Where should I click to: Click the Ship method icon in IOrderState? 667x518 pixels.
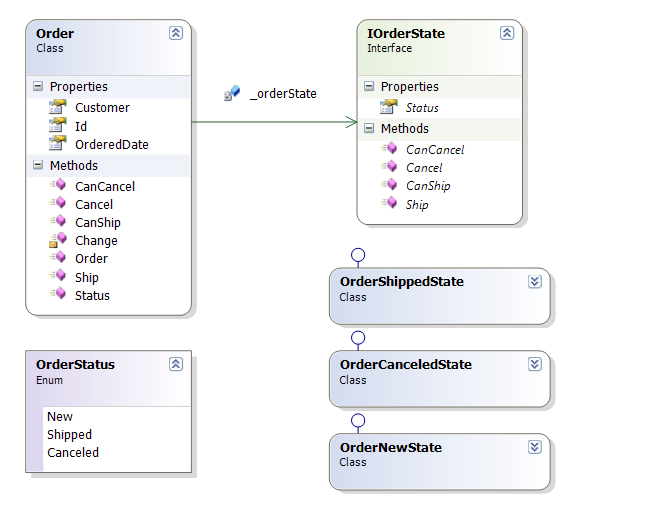pos(389,204)
